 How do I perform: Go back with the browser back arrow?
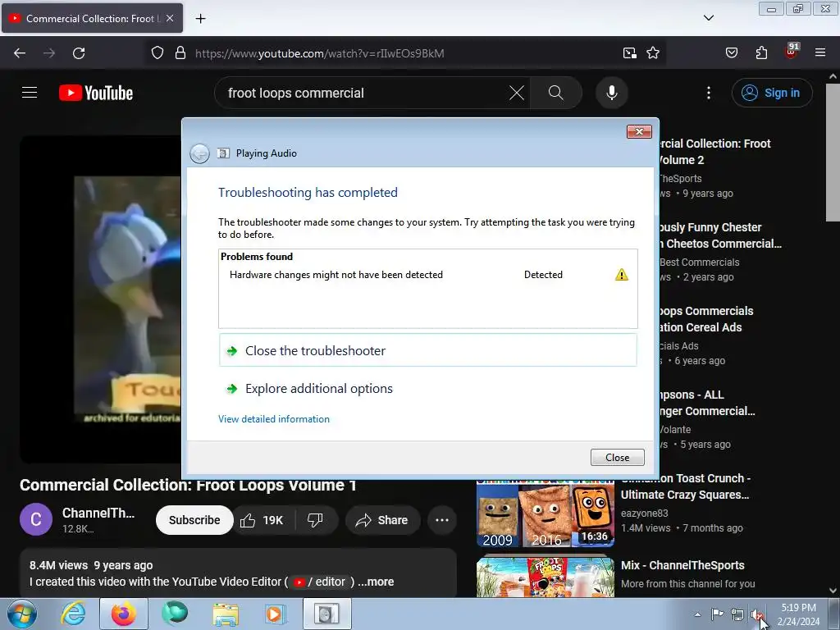[x=20, y=53]
